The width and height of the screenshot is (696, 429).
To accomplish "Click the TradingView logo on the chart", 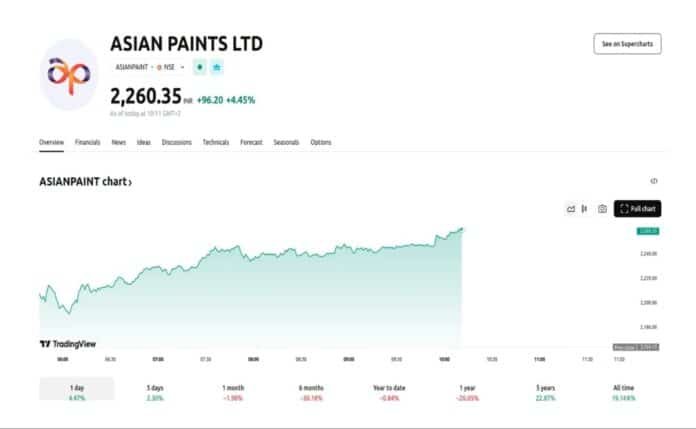I will tap(69, 344).
